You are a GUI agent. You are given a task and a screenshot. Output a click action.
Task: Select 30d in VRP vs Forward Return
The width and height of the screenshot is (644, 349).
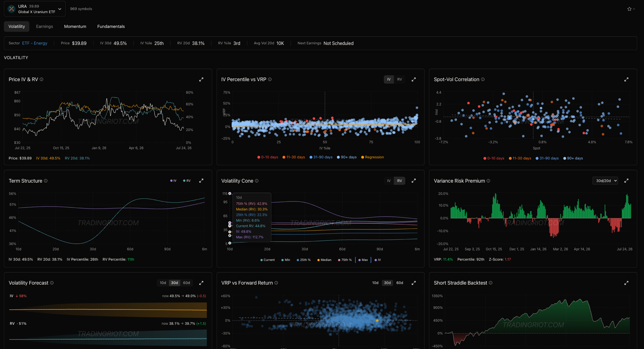(387, 283)
